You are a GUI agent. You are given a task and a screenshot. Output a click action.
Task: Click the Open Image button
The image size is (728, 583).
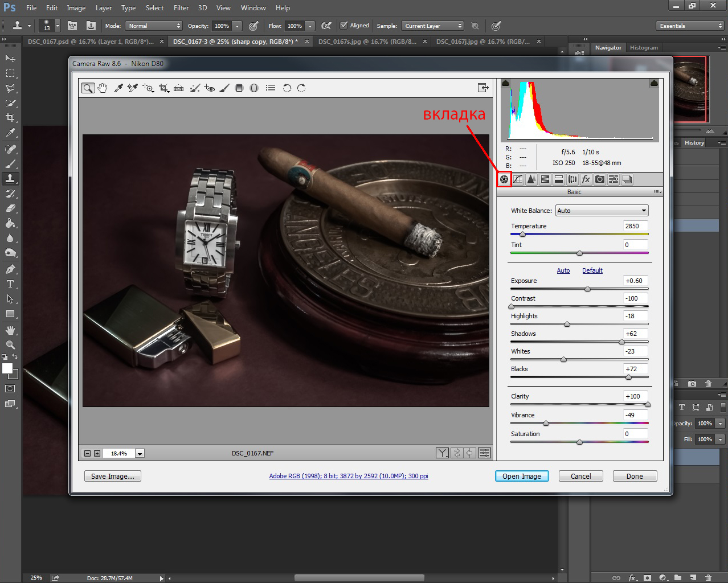pos(521,477)
